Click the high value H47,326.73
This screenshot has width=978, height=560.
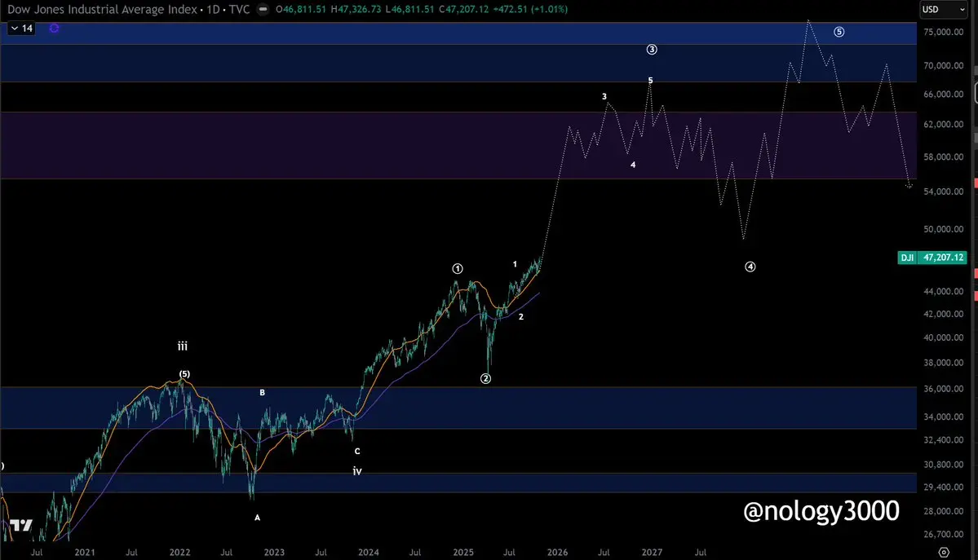point(356,9)
